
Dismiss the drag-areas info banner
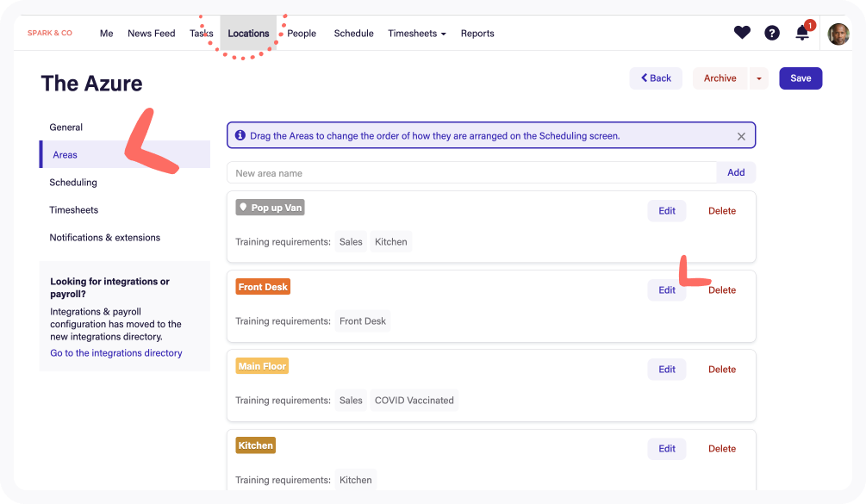pos(741,135)
